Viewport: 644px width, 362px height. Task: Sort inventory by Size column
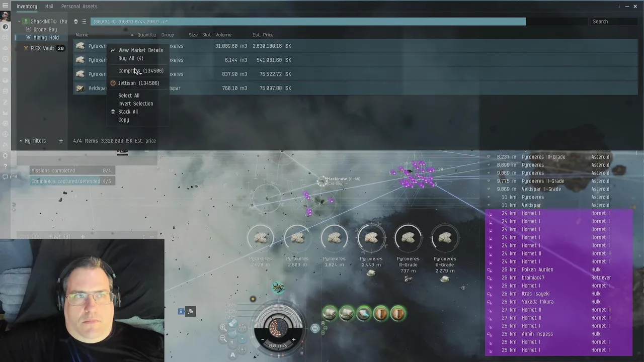coord(193,35)
